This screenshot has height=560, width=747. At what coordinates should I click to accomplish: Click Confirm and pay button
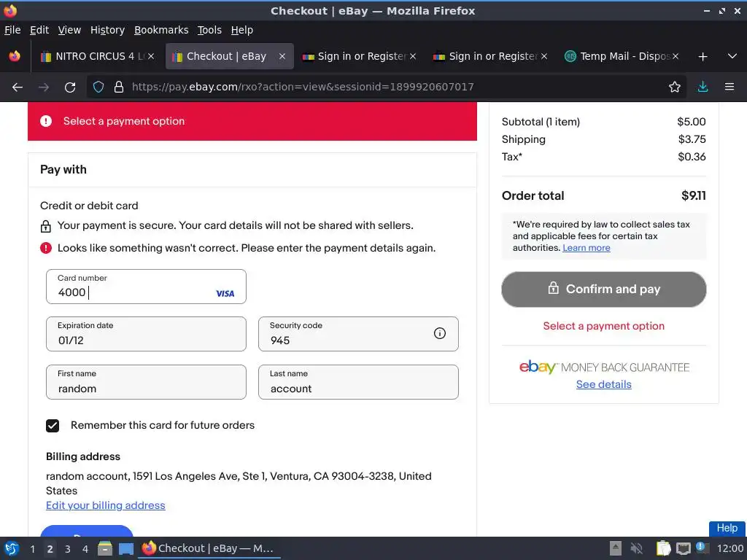(x=603, y=289)
